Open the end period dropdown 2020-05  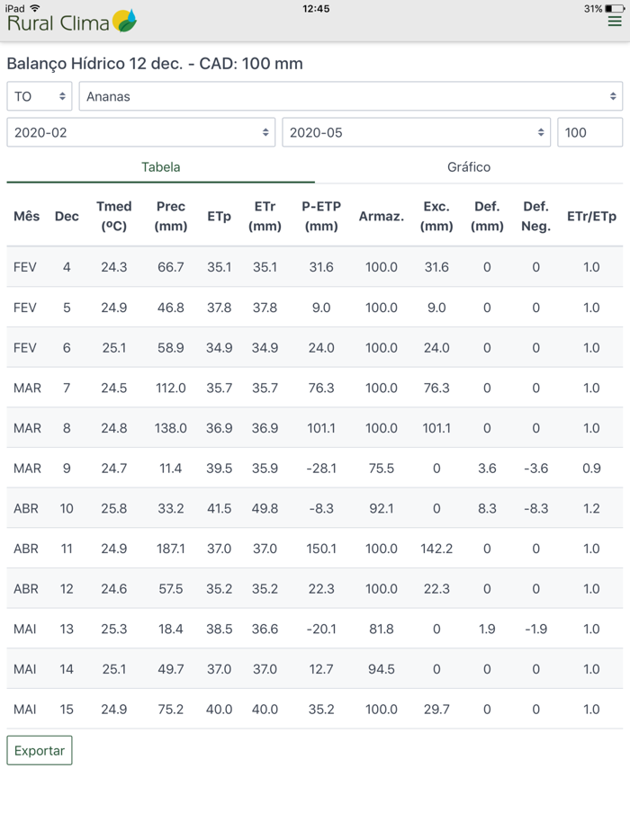tap(416, 132)
